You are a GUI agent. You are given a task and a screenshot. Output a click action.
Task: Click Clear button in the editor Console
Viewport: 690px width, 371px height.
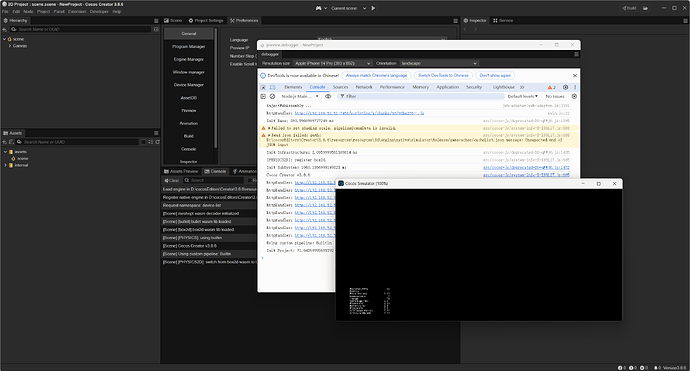172,180
